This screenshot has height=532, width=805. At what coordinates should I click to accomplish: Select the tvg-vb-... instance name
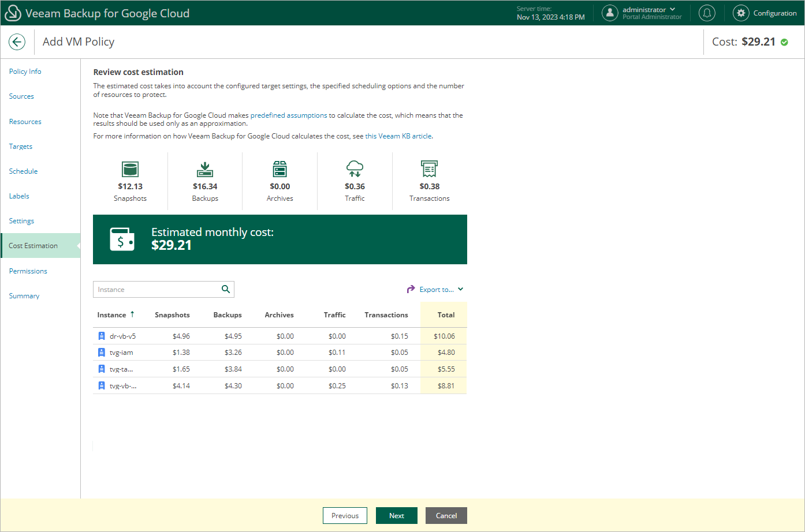pyautogui.click(x=123, y=386)
